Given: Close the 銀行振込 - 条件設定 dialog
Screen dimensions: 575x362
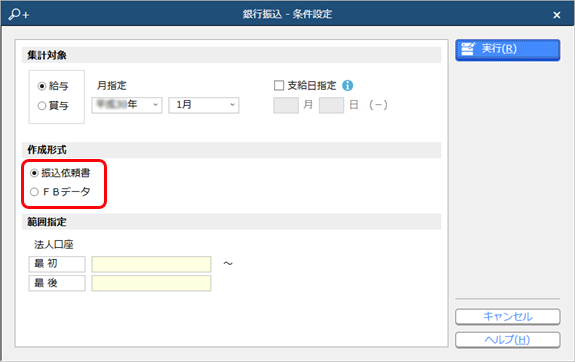Looking at the screenshot, I should coord(557,15).
